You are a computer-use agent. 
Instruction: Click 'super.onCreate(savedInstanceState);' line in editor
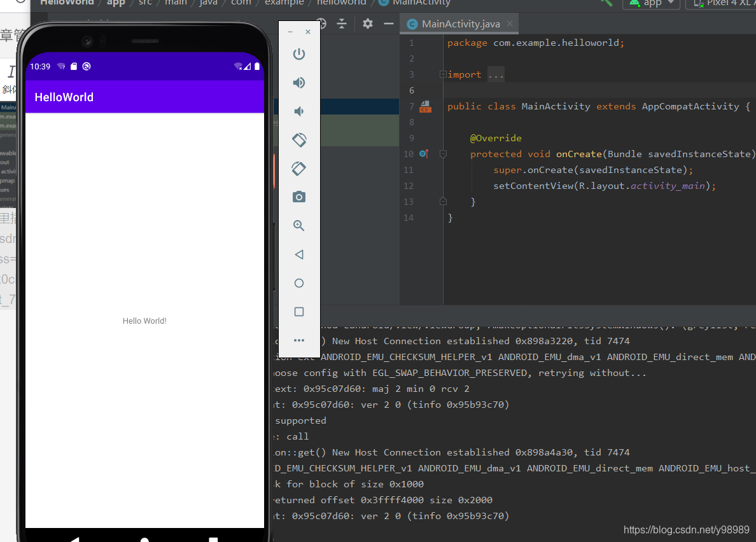[593, 170]
